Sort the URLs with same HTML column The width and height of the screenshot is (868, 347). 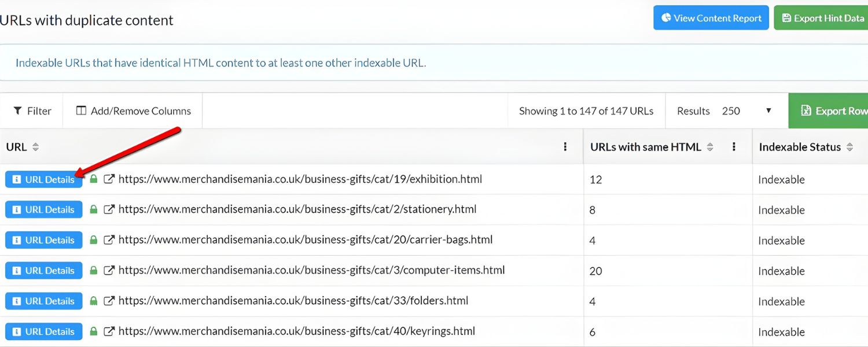point(711,147)
